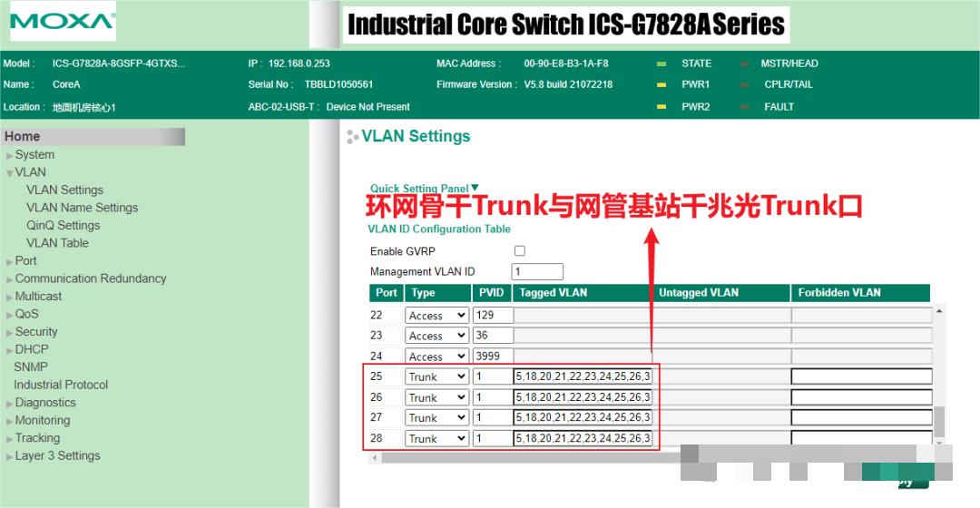Click the table scroll-up arrow
The image size is (980, 508).
939,310
